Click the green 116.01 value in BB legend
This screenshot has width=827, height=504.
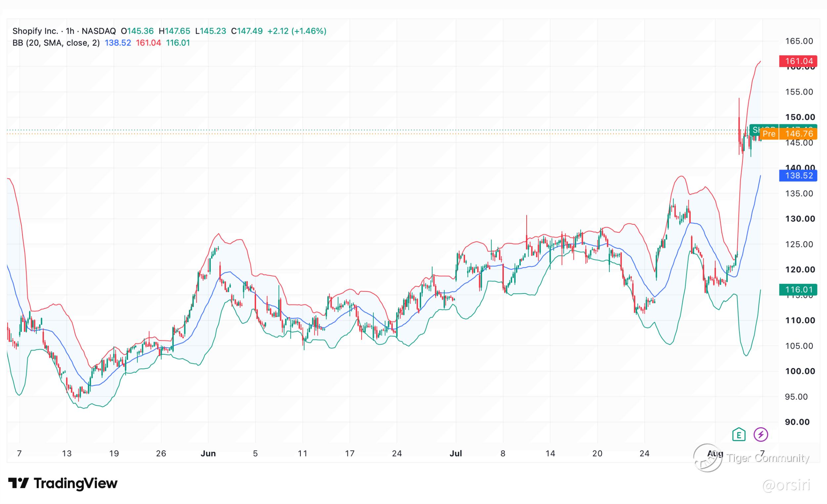[178, 43]
